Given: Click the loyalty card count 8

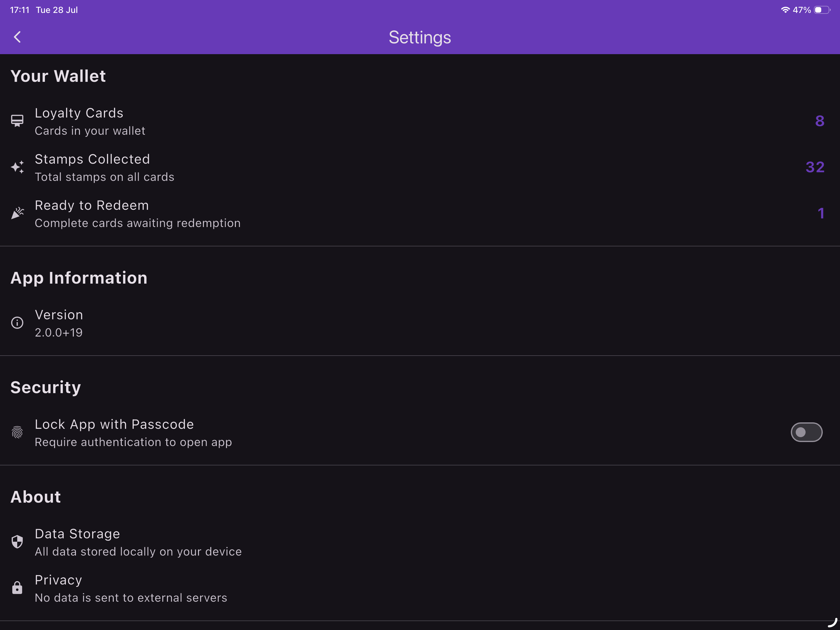Looking at the screenshot, I should 819,121.
